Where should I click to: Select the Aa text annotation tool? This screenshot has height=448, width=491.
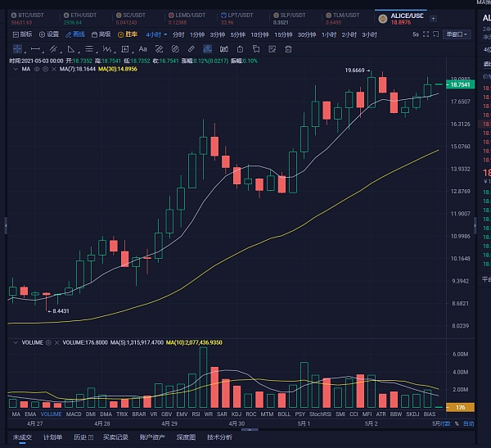[x=142, y=49]
